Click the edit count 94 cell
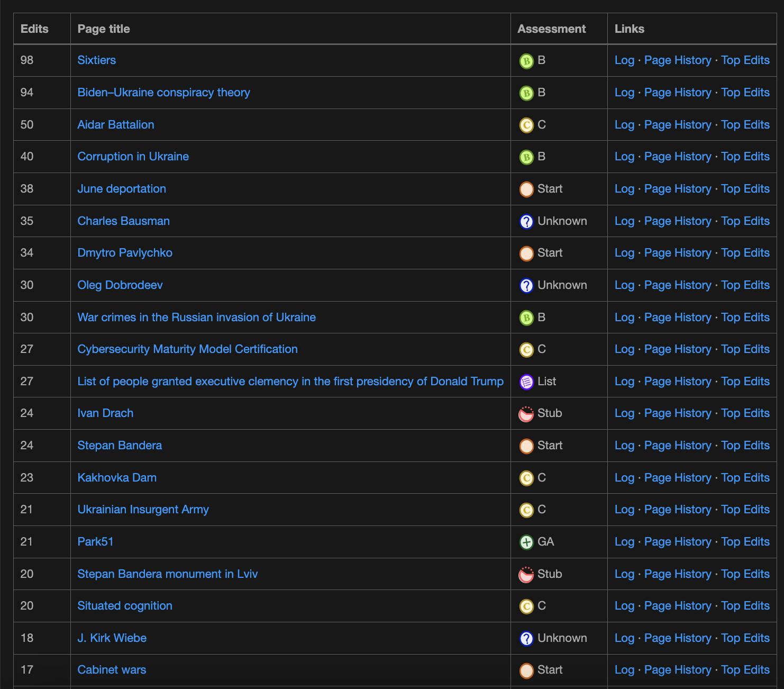Image resolution: width=784 pixels, height=689 pixels. [x=42, y=93]
